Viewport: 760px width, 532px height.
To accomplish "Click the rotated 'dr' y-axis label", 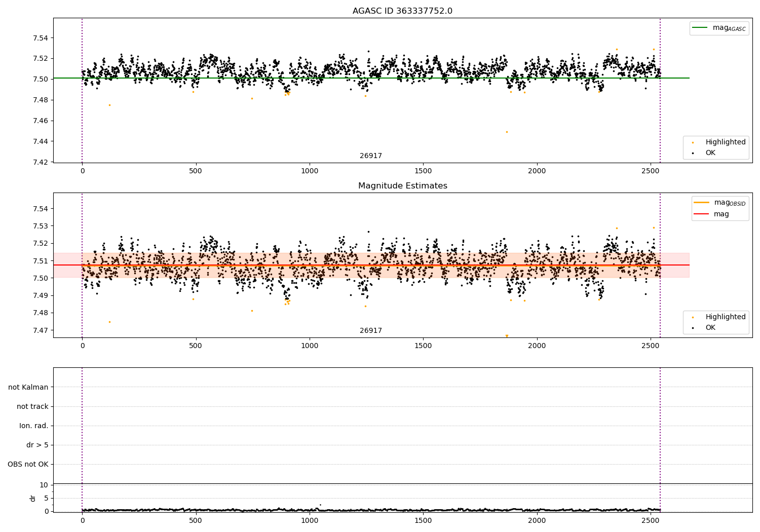I will (33, 498).
